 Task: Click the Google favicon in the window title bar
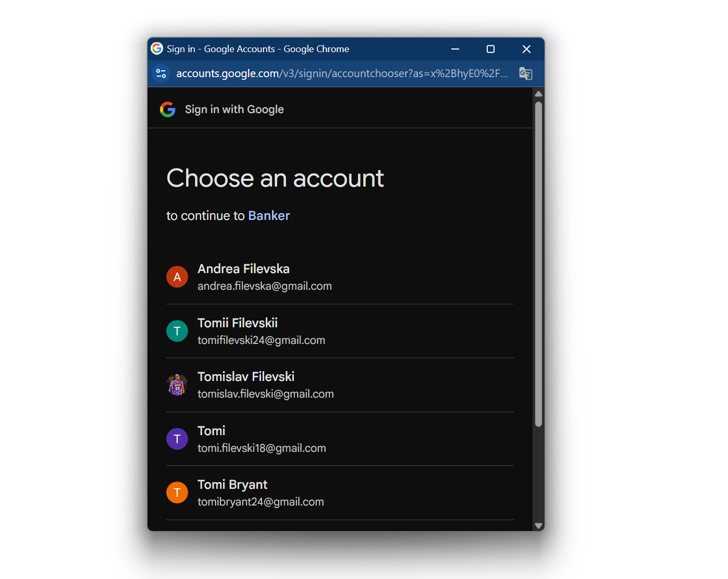point(157,48)
